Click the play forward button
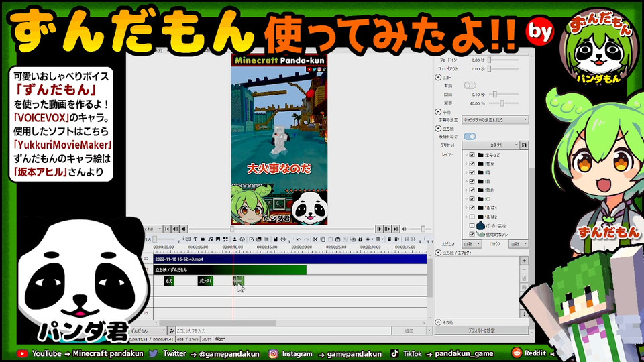 pyautogui.click(x=379, y=229)
